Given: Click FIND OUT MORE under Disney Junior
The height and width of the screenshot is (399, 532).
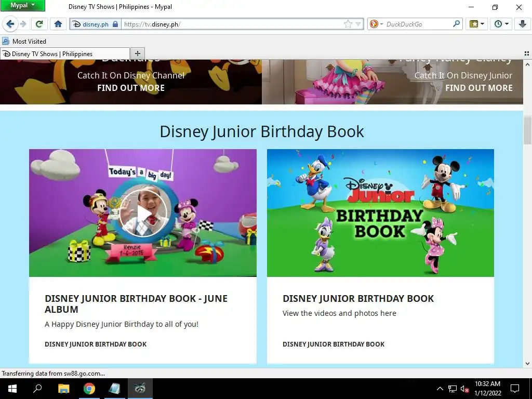Looking at the screenshot, I should (x=478, y=88).
